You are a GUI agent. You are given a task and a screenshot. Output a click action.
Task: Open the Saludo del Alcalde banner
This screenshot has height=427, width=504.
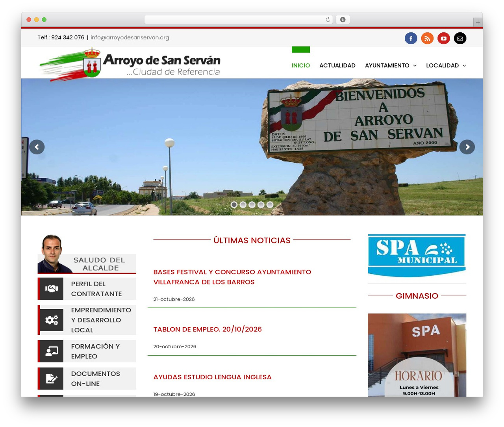click(x=87, y=254)
